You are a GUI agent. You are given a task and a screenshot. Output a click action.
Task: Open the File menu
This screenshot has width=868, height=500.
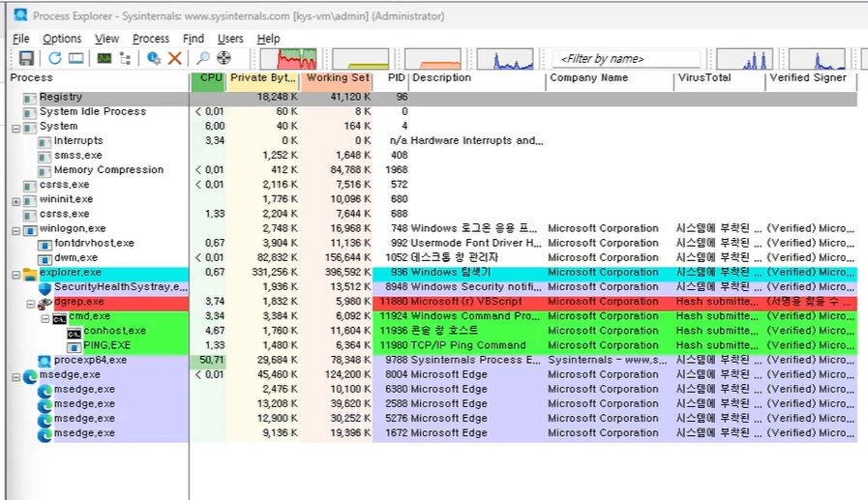(x=21, y=39)
